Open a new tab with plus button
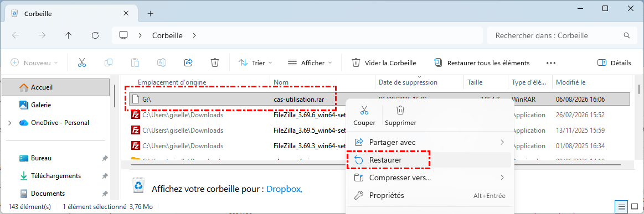This screenshot has width=644, height=214. point(150,13)
